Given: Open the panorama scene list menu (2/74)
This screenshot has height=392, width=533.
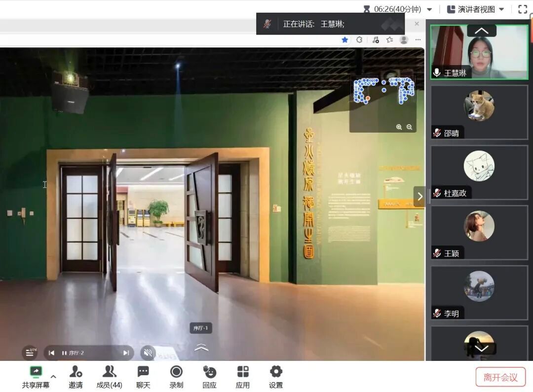Looking at the screenshot, I should (30, 353).
